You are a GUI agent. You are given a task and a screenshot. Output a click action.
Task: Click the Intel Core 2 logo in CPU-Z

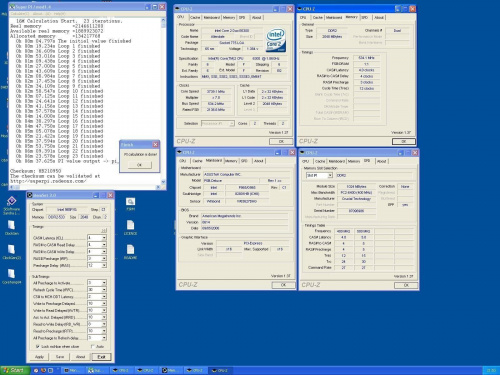tap(276, 40)
